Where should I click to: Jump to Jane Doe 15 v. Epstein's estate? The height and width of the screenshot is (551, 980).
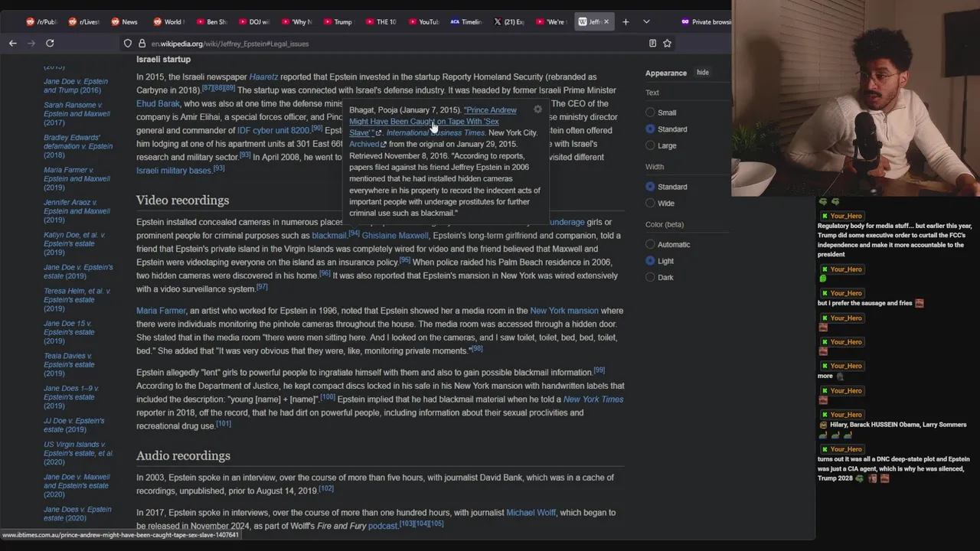tap(69, 331)
